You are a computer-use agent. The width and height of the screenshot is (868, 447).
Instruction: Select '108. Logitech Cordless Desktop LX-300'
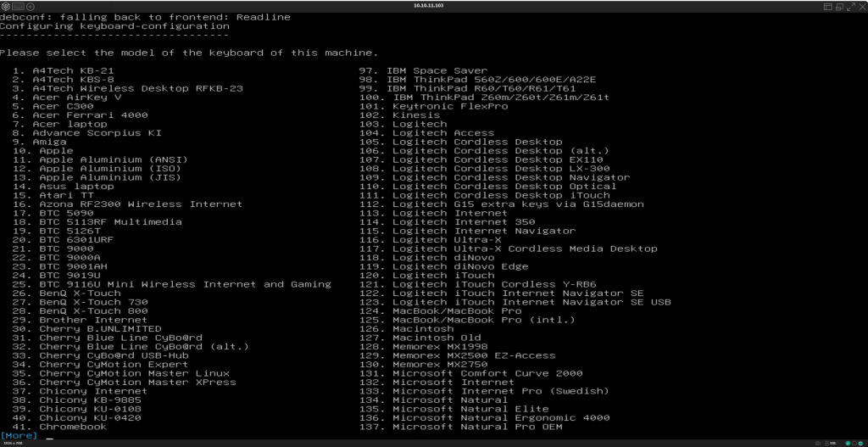pyautogui.click(x=484, y=169)
